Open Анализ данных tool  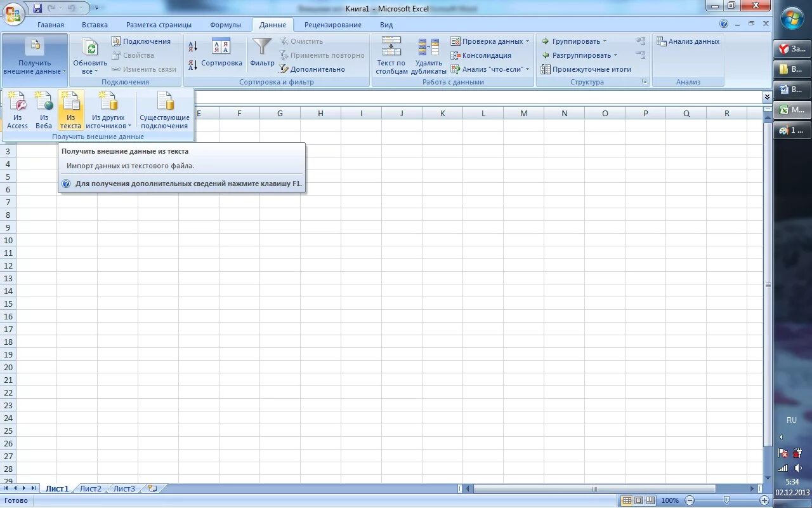point(688,41)
